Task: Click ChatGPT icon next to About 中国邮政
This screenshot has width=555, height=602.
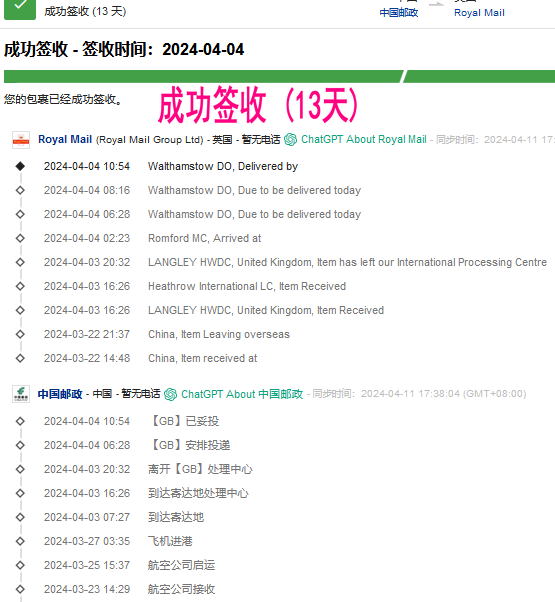Action: coord(170,394)
